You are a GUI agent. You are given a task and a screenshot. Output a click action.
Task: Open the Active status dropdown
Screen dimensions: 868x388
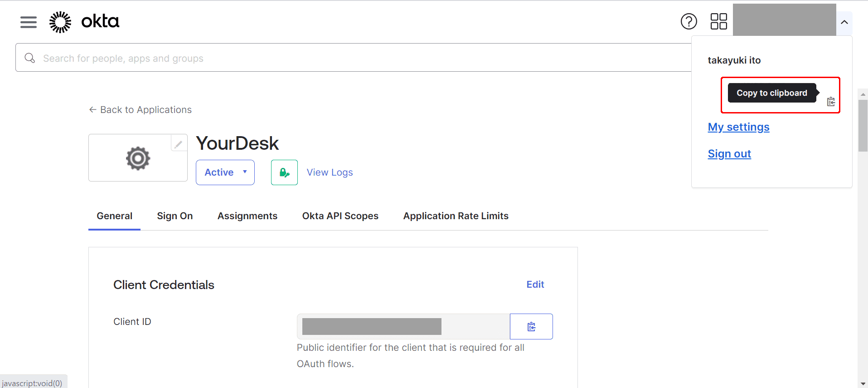coord(225,172)
